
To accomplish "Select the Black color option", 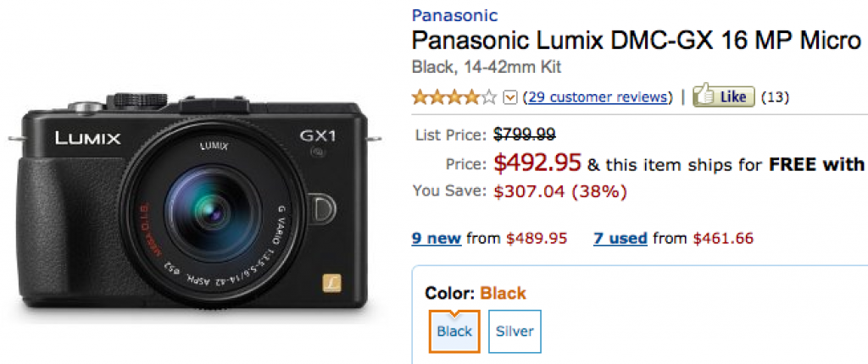I will point(454,331).
